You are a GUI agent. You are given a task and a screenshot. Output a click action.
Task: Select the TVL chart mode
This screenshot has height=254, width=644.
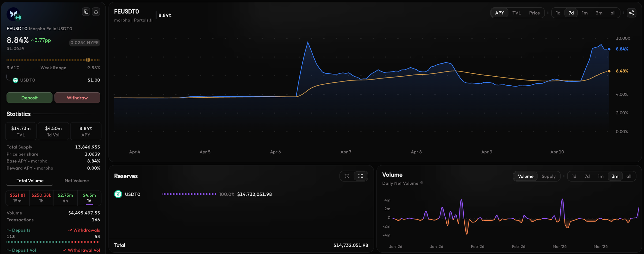coord(516,13)
